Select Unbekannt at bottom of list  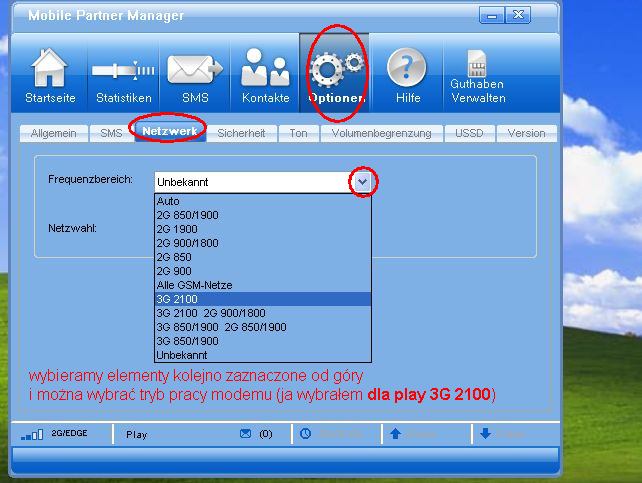click(x=263, y=355)
